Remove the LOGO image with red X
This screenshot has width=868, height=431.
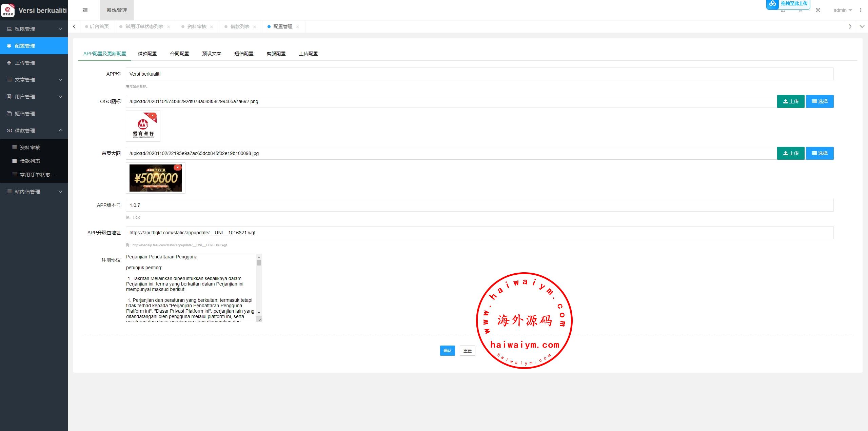[153, 116]
